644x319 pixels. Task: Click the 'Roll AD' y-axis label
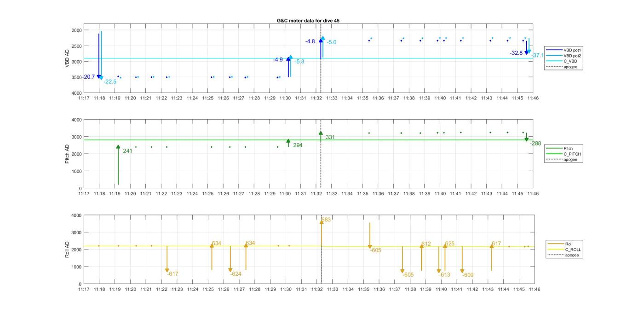click(x=68, y=249)
